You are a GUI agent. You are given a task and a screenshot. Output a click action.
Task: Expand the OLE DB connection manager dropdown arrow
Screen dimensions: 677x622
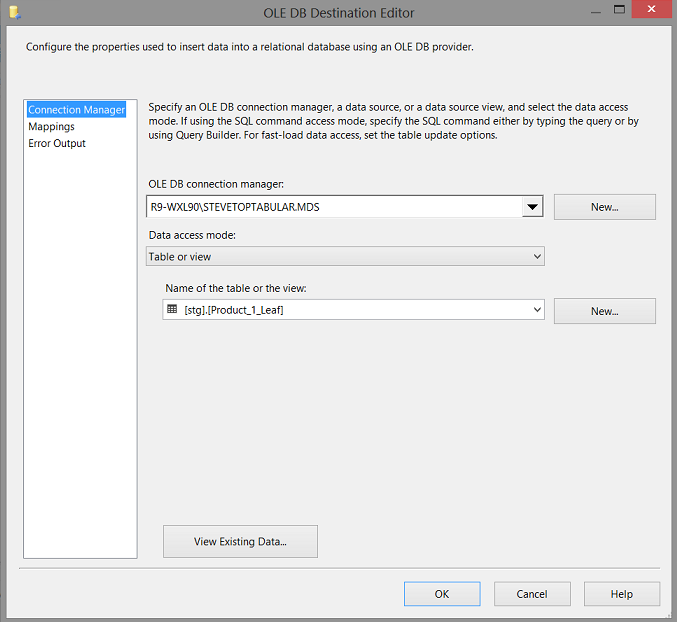tap(533, 207)
